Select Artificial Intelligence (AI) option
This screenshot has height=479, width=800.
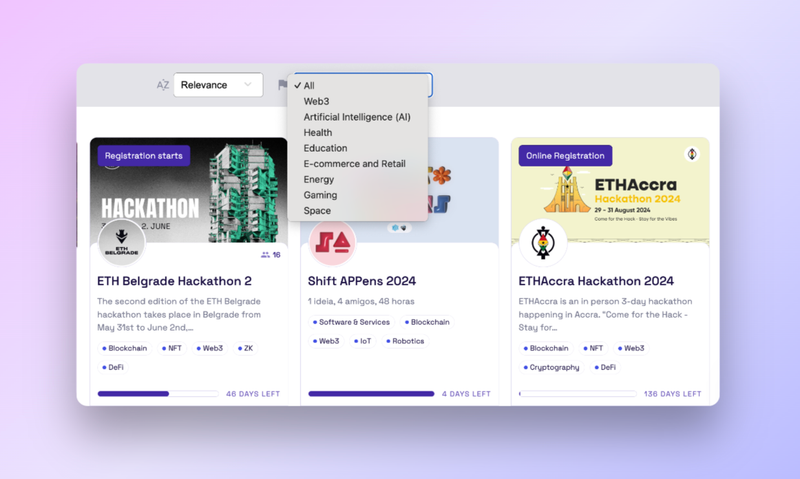(x=357, y=117)
